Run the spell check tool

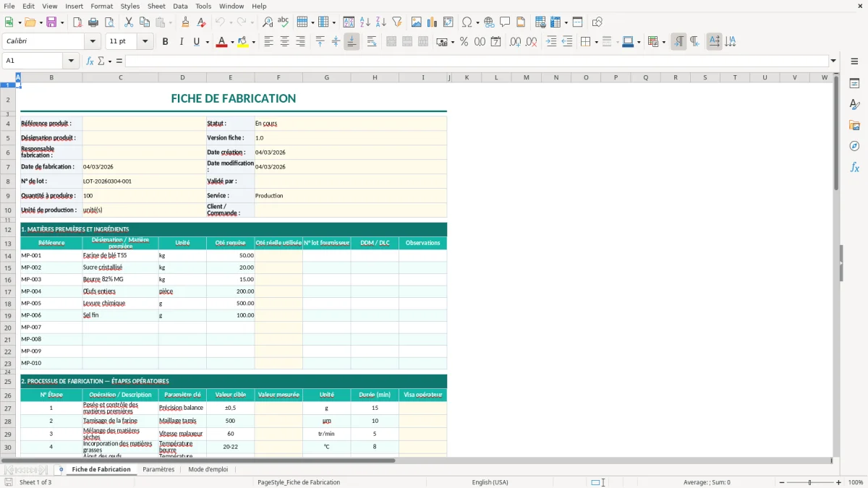click(284, 22)
